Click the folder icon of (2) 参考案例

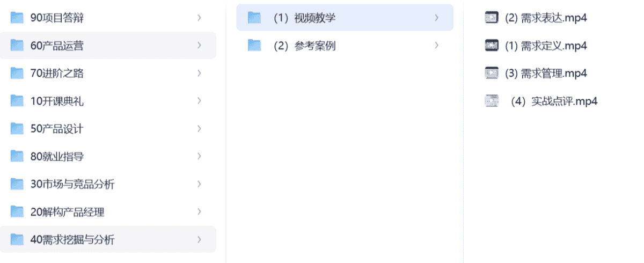coord(254,46)
